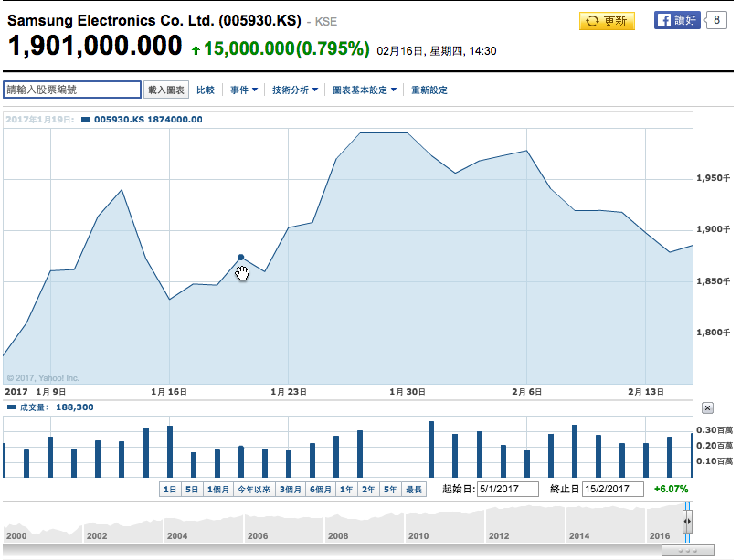741x560 pixels.
Task: Click the 1,950千 y-axis price label
Action: coord(713,178)
